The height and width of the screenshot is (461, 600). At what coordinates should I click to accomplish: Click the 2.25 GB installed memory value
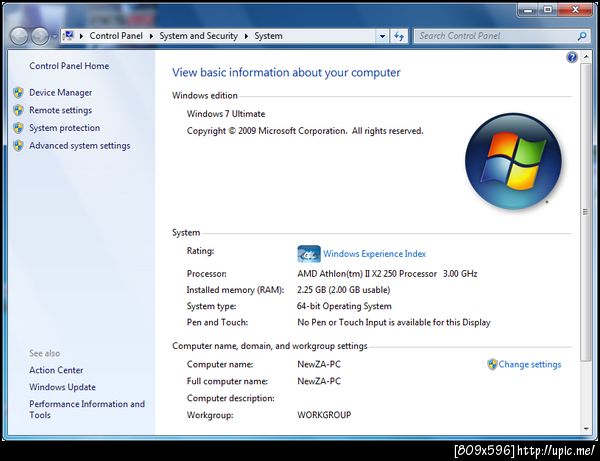344,290
